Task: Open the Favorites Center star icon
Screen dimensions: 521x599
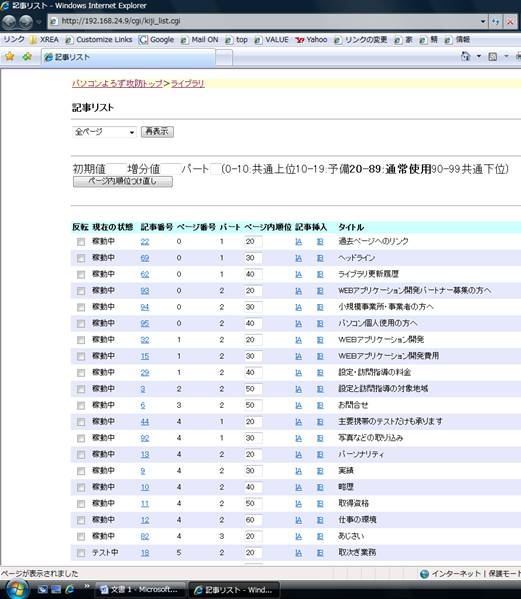Action: pos(10,57)
